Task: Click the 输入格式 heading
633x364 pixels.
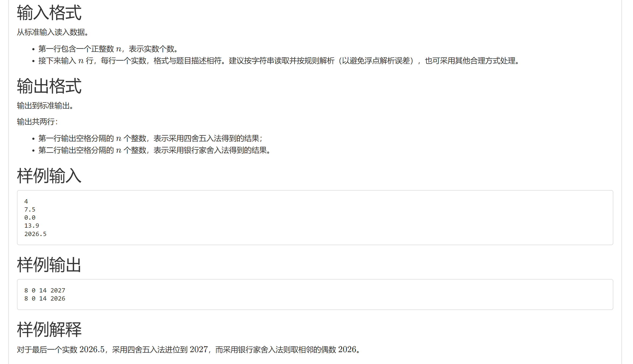Action: [x=49, y=13]
